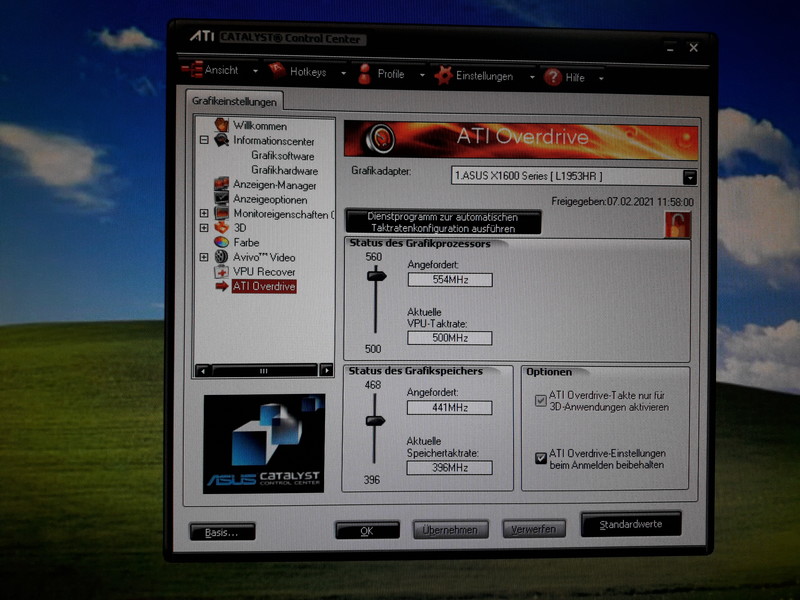Select ATI Overdrive in the tree
Screen dimensions: 800x600
point(264,286)
